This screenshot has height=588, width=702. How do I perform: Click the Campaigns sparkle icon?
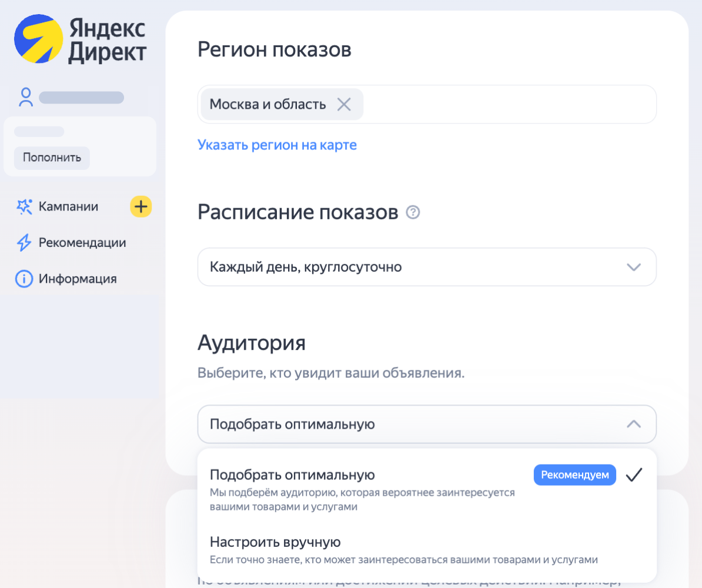[x=24, y=206]
